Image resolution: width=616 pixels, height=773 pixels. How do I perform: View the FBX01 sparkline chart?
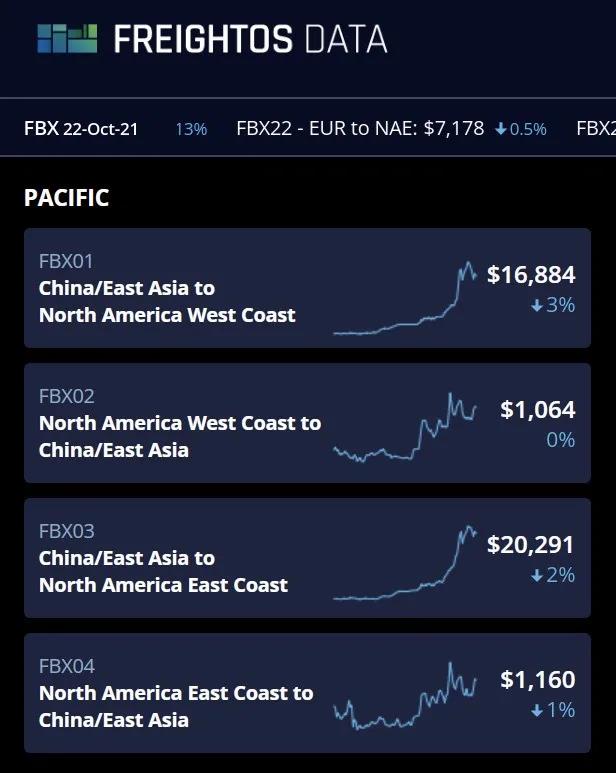(405, 299)
